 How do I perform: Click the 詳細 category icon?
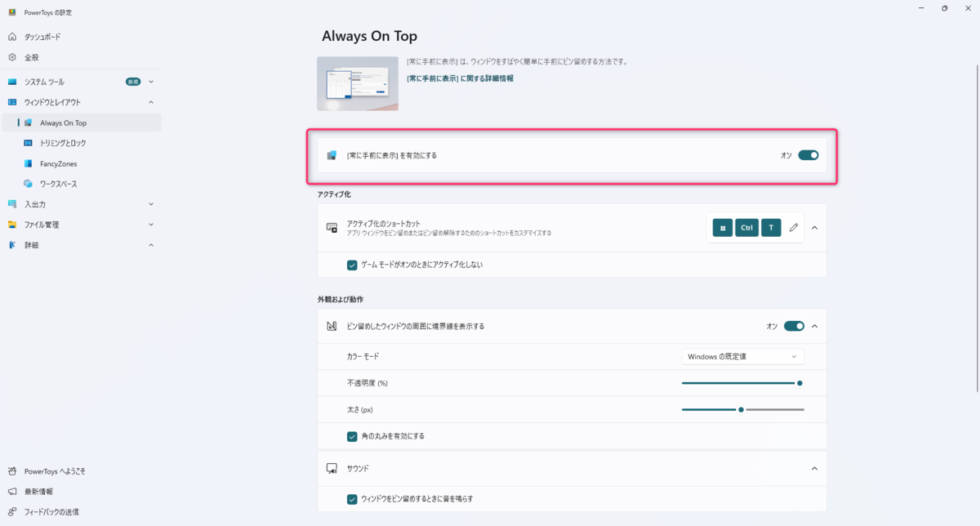click(x=12, y=245)
